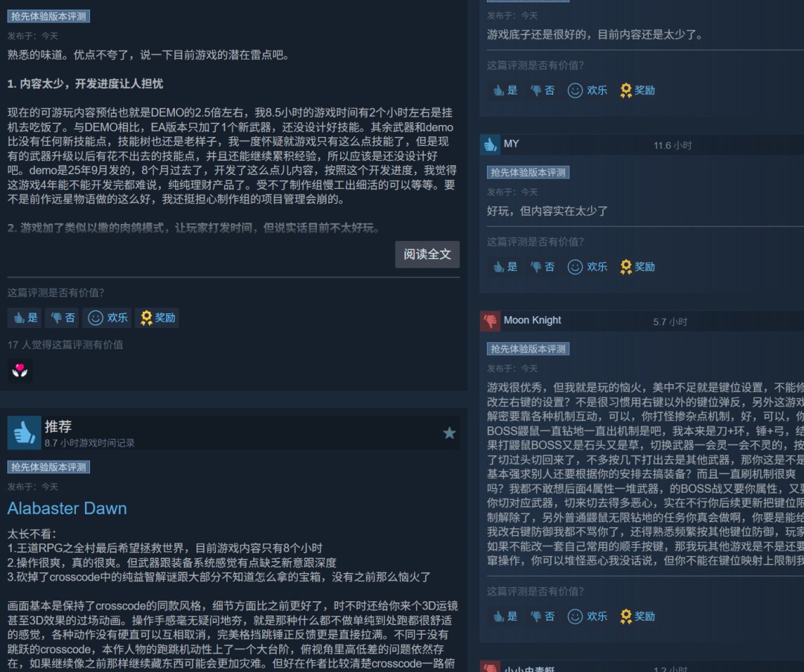Vote 否 on MY's 好玩 review
804x672 pixels.
tap(542, 266)
